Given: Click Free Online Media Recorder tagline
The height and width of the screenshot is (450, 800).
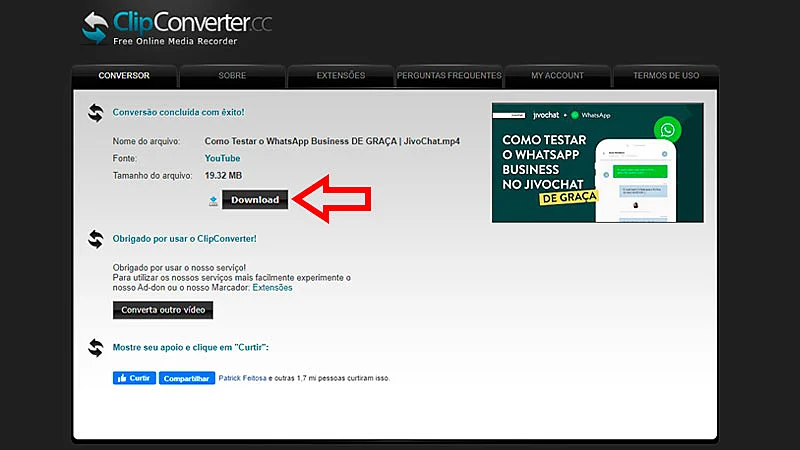Looking at the screenshot, I should [175, 41].
